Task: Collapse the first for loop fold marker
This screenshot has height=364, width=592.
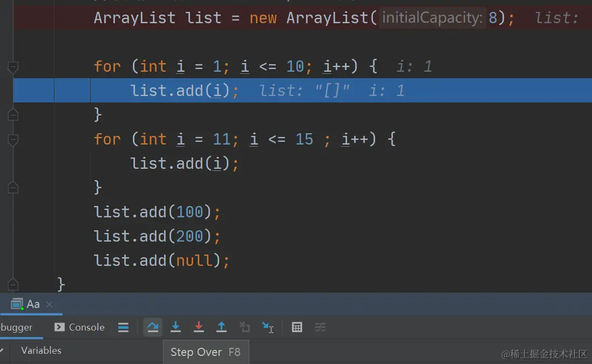Action: pyautogui.click(x=13, y=67)
